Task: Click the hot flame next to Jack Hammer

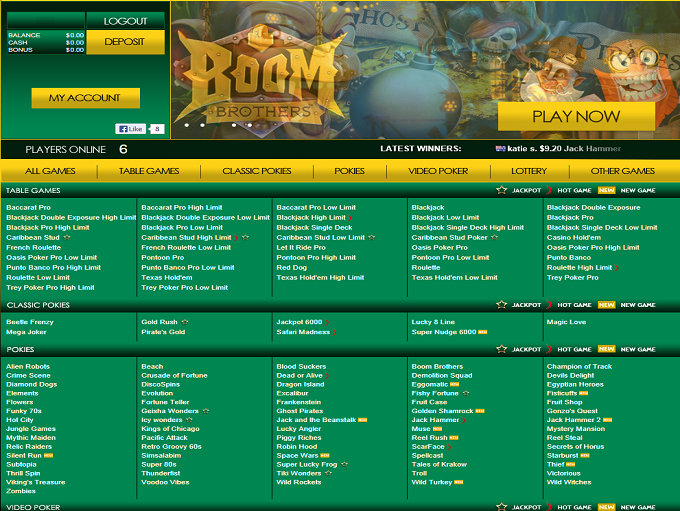Action: coord(464,420)
